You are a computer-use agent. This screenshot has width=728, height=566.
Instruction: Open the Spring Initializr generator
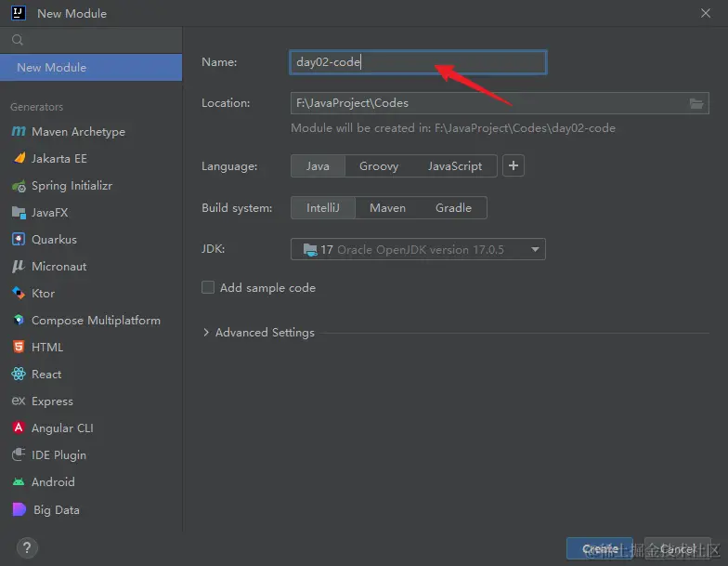[x=61, y=186]
